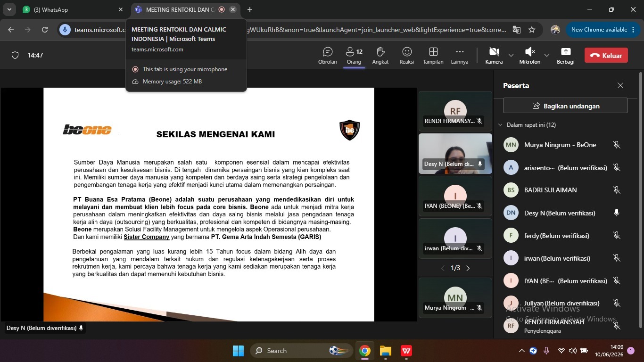This screenshot has width=644, height=362.
Task: Click New Chrome available update button
Action: pos(602,30)
